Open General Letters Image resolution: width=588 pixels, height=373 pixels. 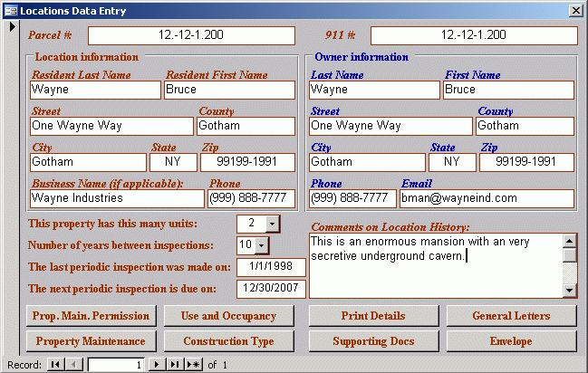point(512,316)
